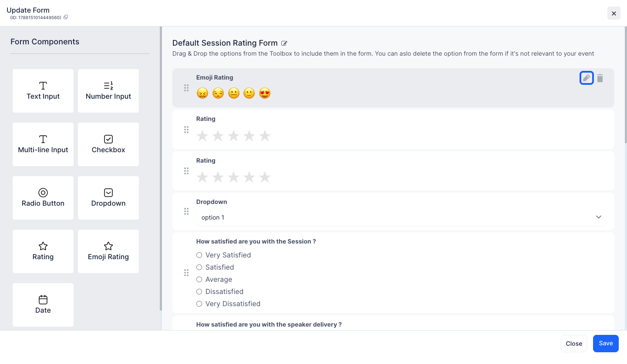The height and width of the screenshot is (364, 627).
Task: Click the heart-eyes emoji rating
Action: point(265,93)
